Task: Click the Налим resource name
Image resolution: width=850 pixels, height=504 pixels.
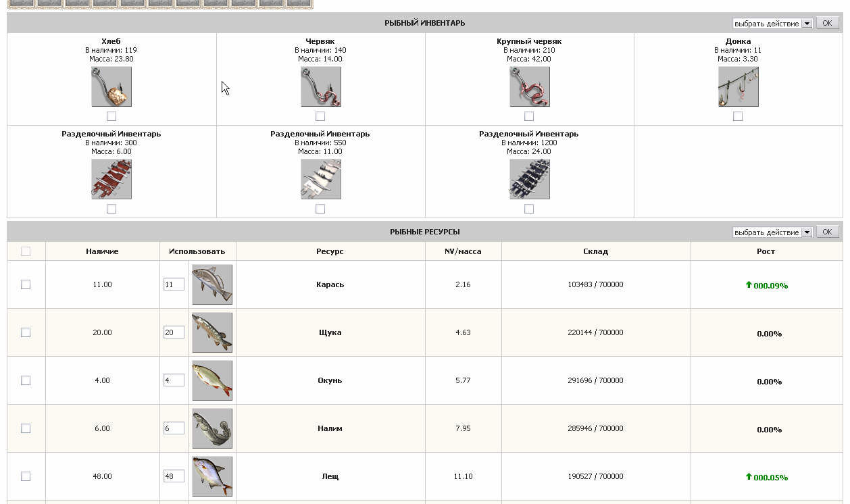Action: [330, 428]
